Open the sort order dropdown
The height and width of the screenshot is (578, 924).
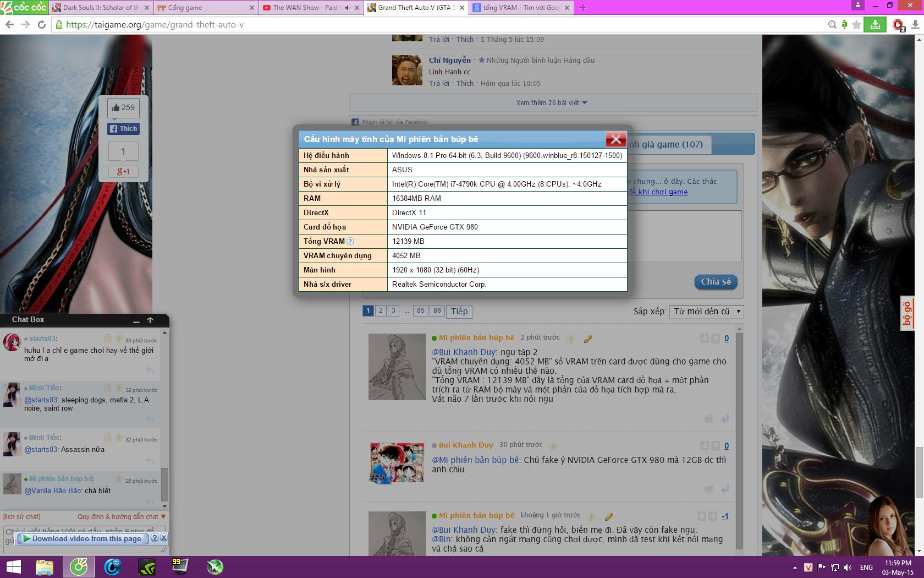707,312
